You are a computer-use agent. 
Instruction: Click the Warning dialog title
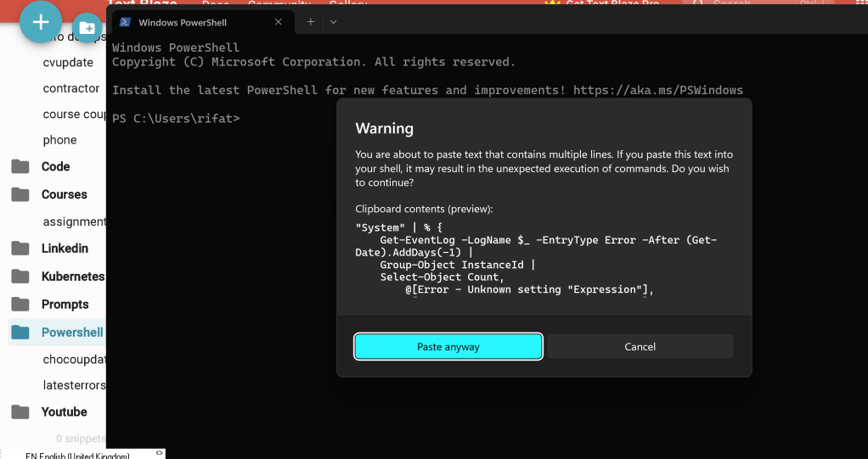tap(384, 128)
